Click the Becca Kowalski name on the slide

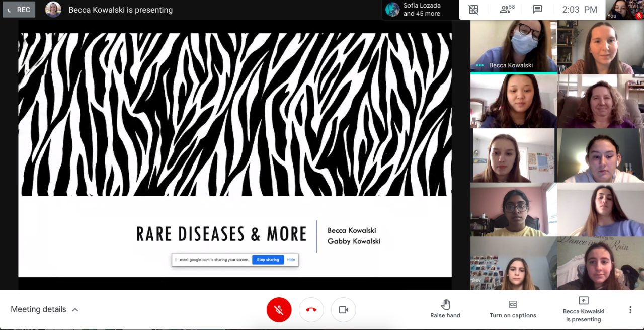(352, 230)
